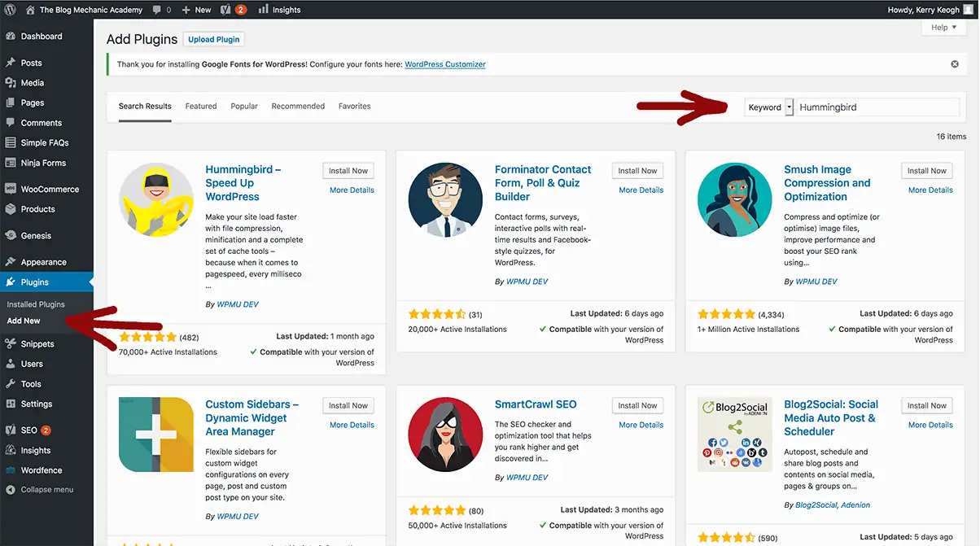Click inside the plugin search field
Image resolution: width=980 pixels, height=546 pixels.
point(877,107)
